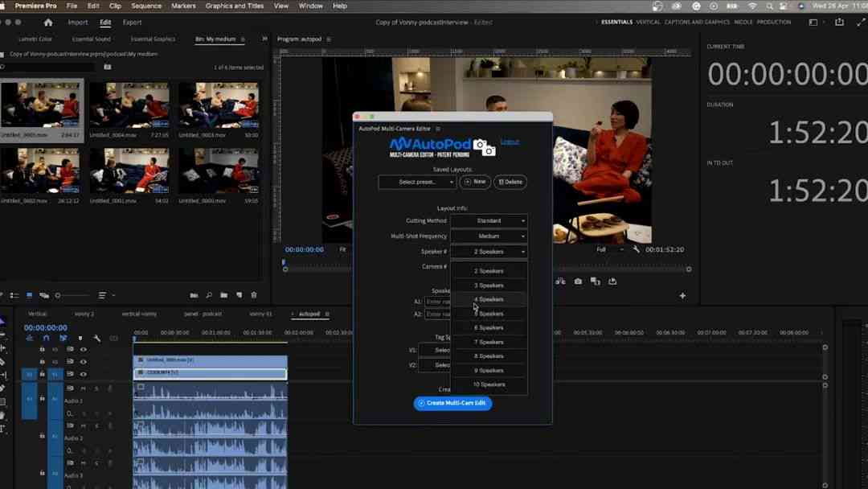This screenshot has width=868, height=489.
Task: Click the A1 speaker name field
Action: click(437, 302)
